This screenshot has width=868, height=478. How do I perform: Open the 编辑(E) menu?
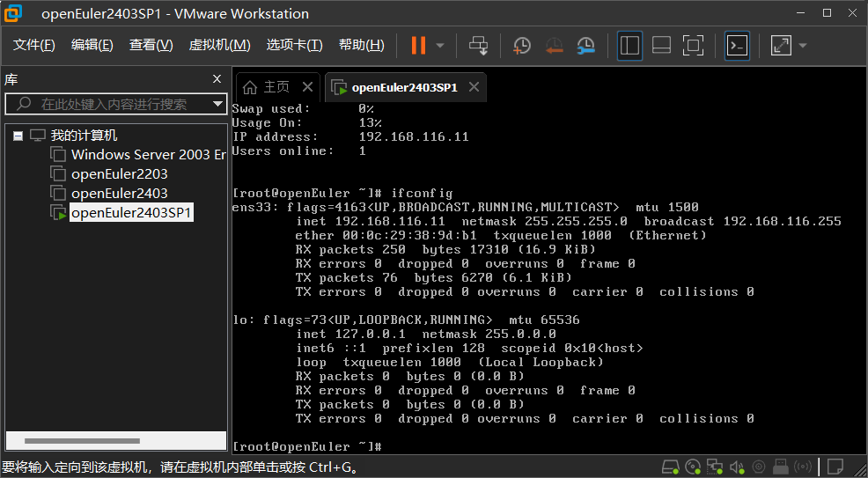tap(92, 45)
